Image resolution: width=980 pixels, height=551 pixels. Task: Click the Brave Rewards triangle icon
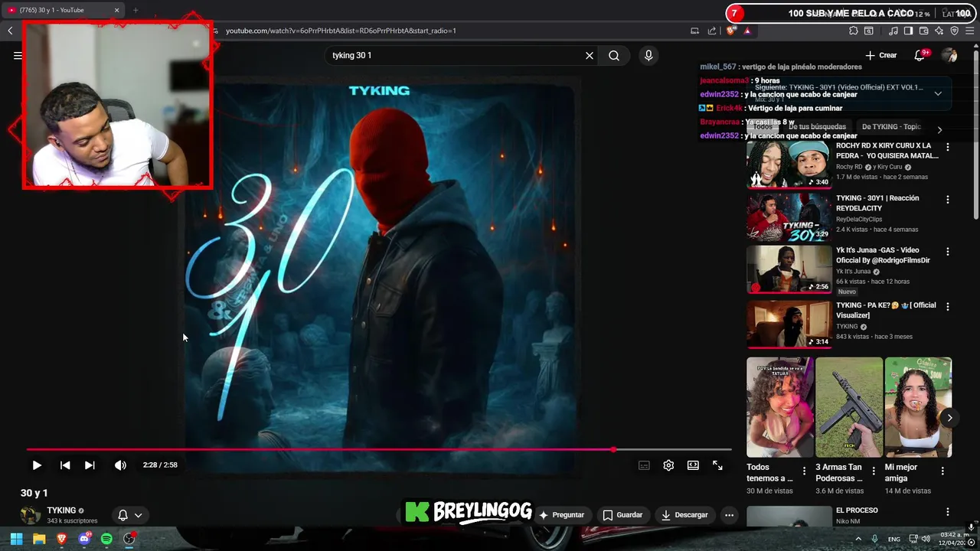click(747, 31)
